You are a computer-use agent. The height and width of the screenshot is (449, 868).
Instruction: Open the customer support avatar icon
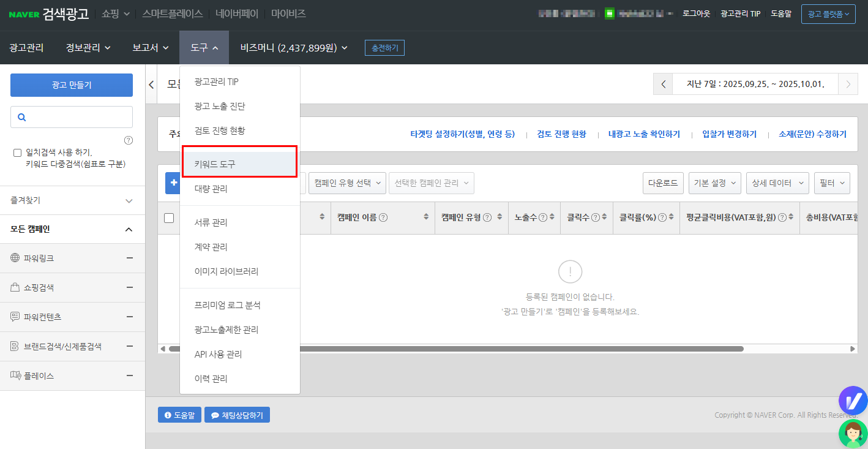[x=853, y=434]
